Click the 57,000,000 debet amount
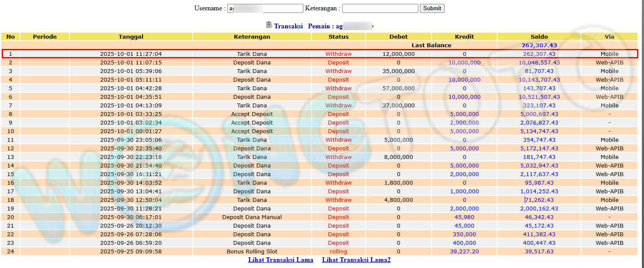644x268 pixels. tap(398, 88)
